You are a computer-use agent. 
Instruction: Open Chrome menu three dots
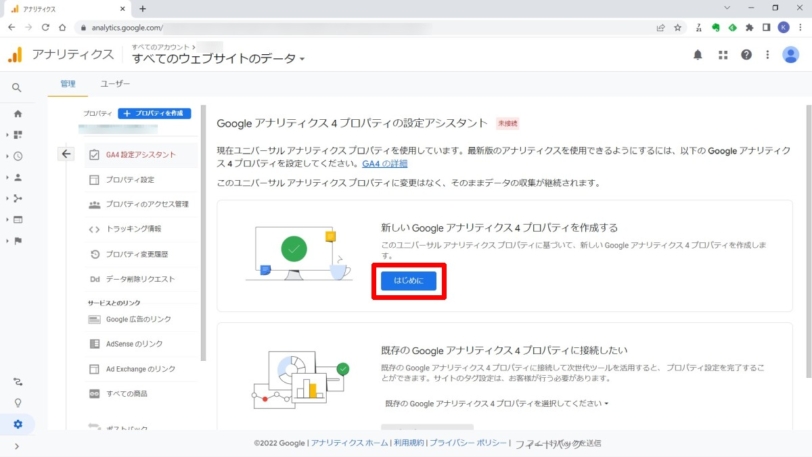coord(801,27)
